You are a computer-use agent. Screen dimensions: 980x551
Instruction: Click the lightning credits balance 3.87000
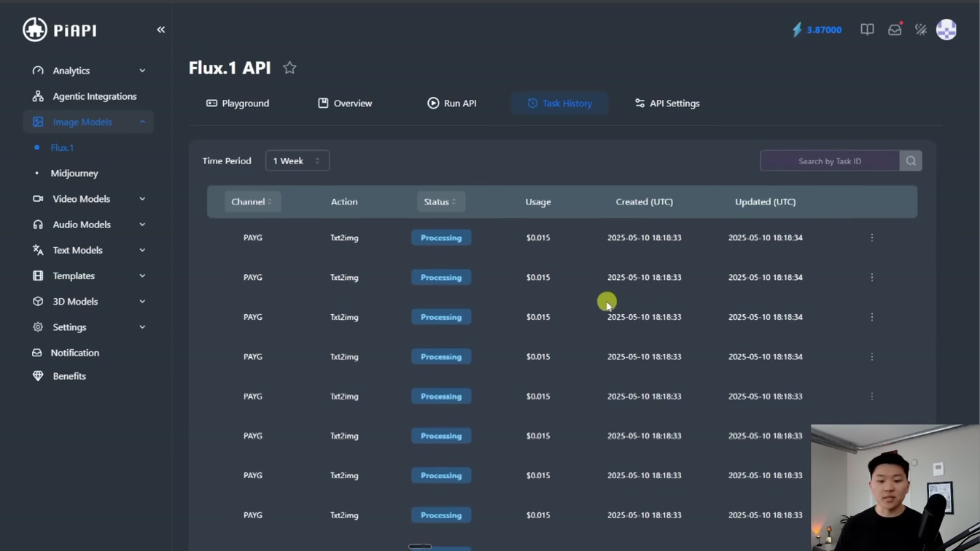817,30
